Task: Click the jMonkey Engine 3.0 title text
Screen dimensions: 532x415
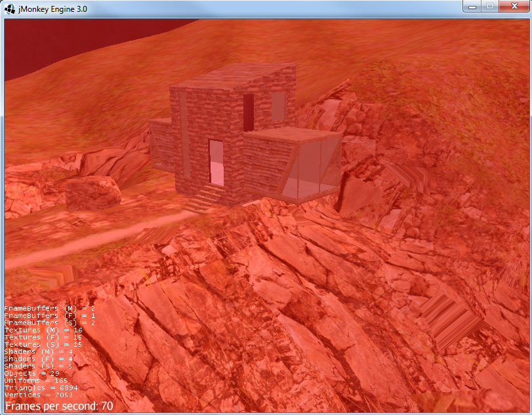Action: 51,9
